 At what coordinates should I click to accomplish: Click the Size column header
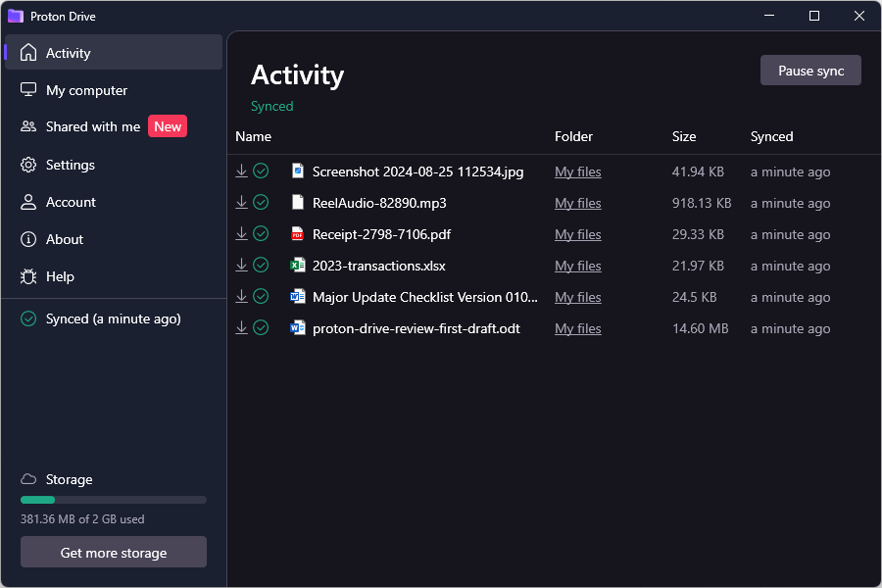click(x=684, y=137)
